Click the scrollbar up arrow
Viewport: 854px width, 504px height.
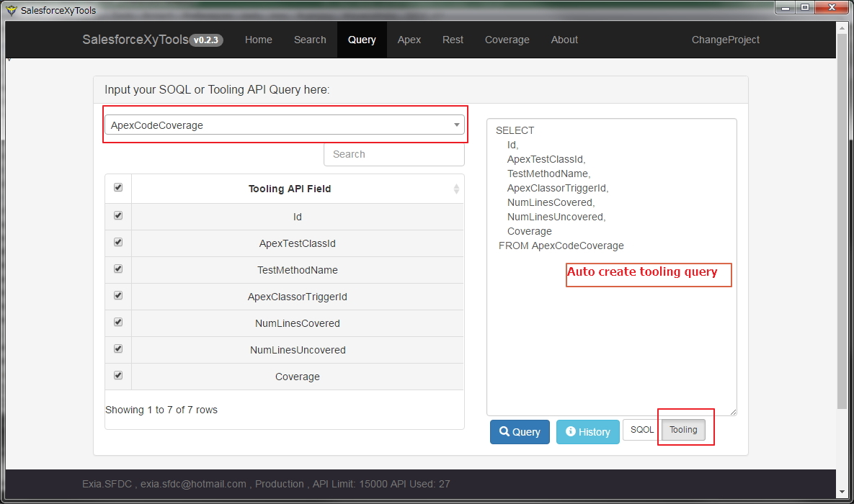coord(842,28)
